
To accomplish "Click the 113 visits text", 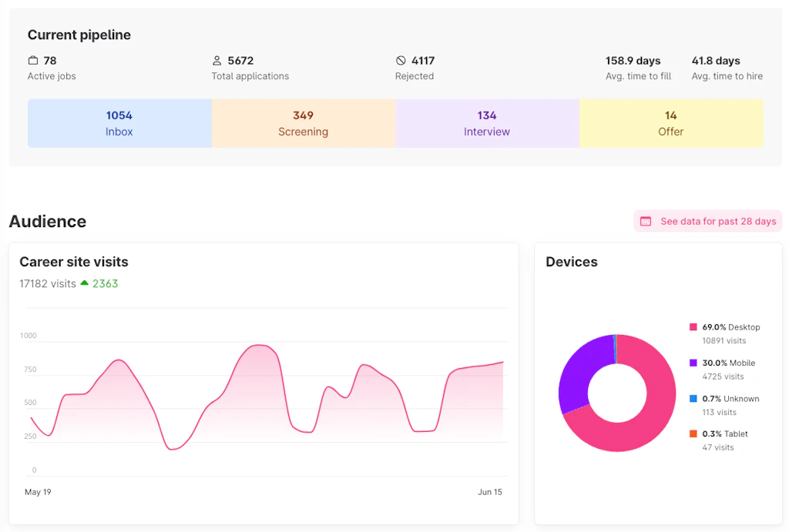I will pos(719,412).
